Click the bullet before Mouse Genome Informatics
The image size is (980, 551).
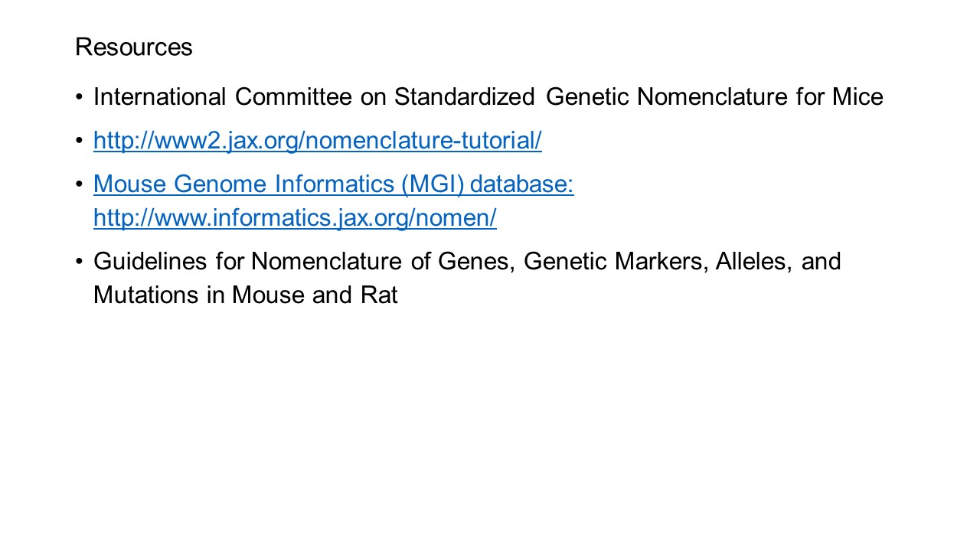click(x=80, y=185)
